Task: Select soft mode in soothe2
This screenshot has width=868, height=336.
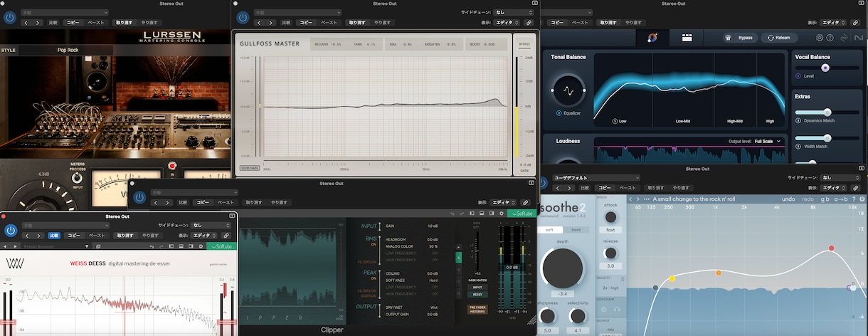Action: click(549, 230)
